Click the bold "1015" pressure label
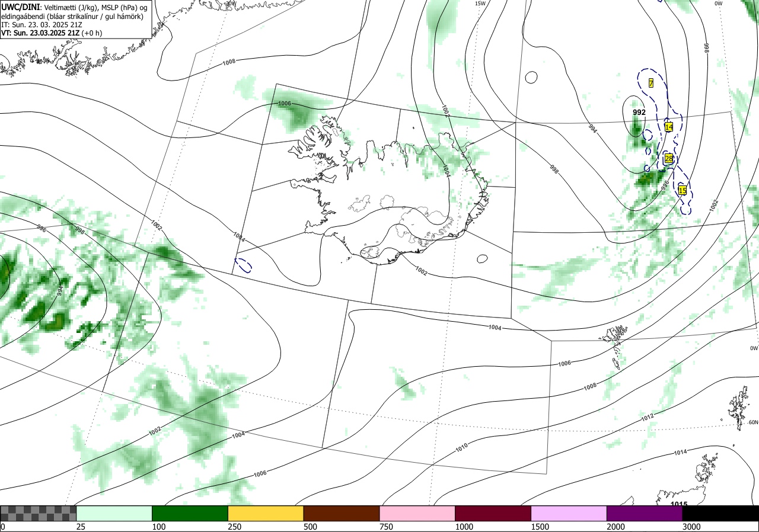This screenshot has width=759, height=532. click(x=679, y=504)
